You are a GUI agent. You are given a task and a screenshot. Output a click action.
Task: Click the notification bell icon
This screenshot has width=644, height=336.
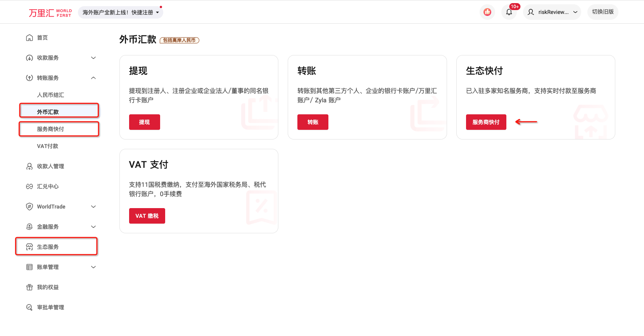click(509, 12)
